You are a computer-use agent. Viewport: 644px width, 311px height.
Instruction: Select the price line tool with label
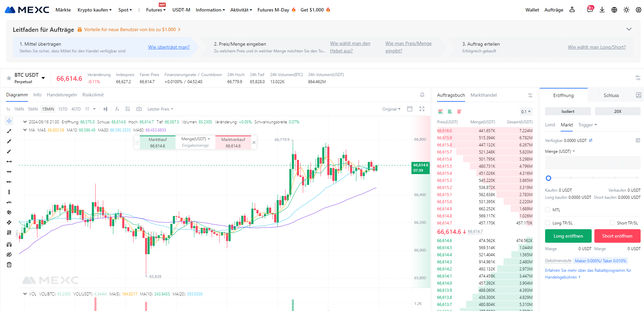tap(9, 202)
